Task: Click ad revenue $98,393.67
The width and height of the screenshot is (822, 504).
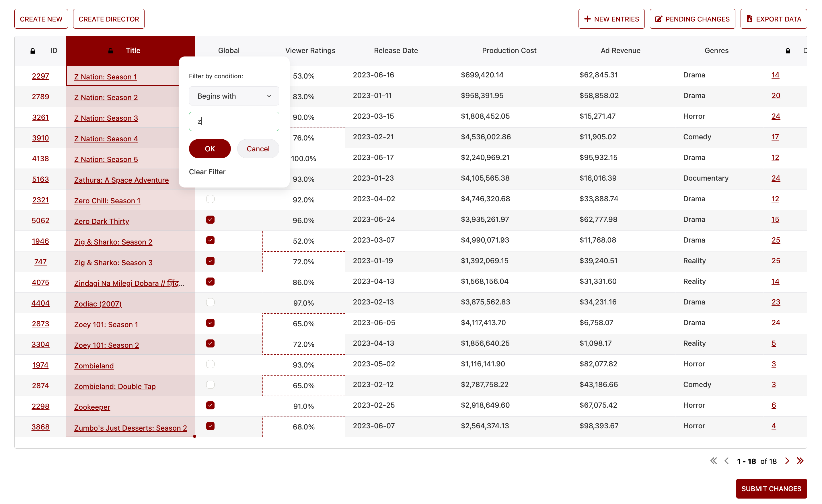Action: tap(599, 426)
